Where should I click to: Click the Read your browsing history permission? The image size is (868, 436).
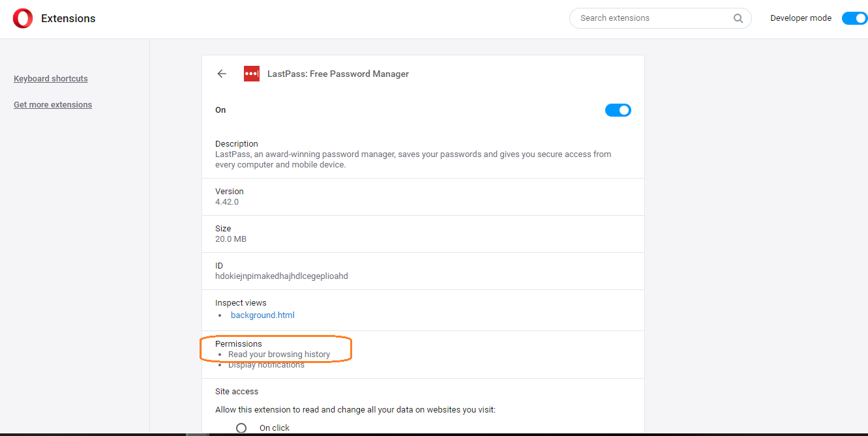click(x=279, y=355)
